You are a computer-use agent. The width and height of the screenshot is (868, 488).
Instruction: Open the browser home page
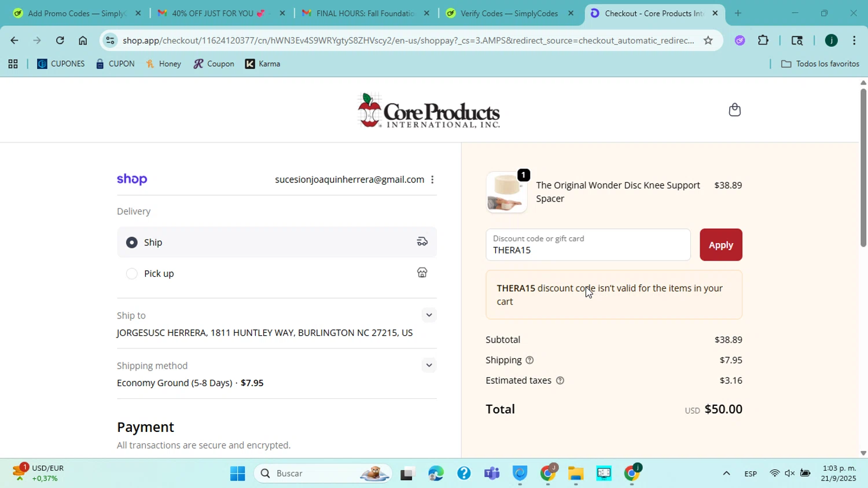pos(83,40)
